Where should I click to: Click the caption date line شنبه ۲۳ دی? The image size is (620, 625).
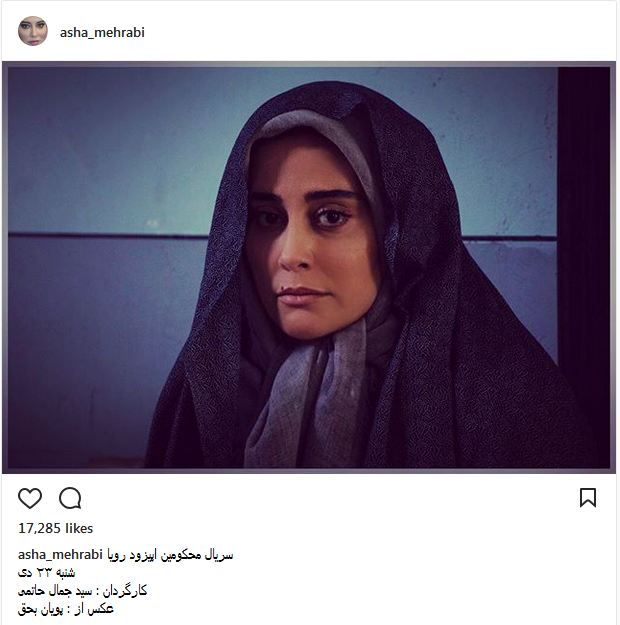click(x=46, y=573)
